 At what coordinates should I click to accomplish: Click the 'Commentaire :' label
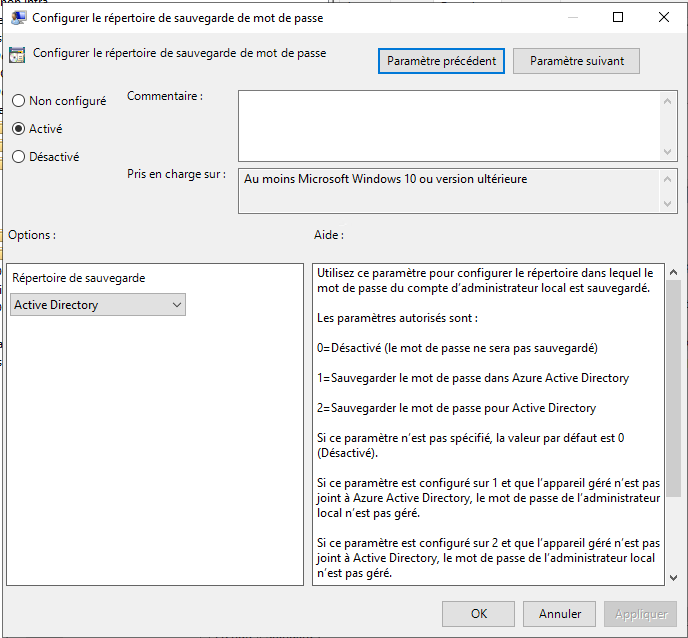pyautogui.click(x=165, y=96)
